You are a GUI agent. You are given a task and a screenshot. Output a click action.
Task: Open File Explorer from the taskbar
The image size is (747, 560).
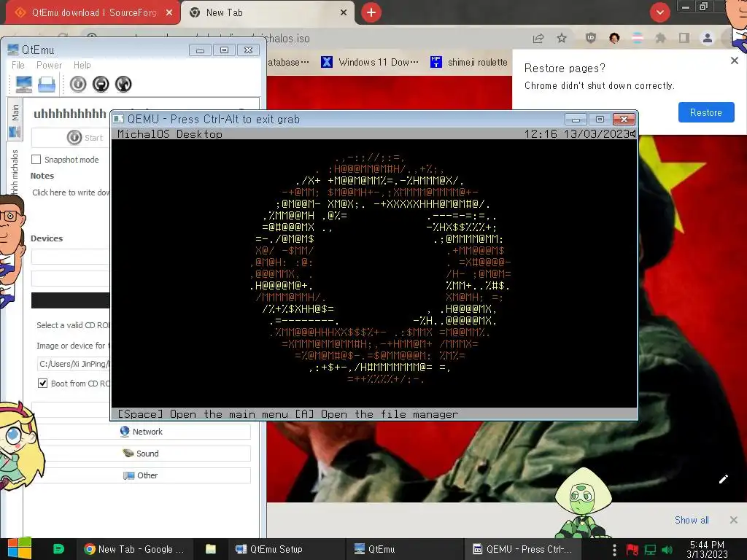tap(211, 549)
